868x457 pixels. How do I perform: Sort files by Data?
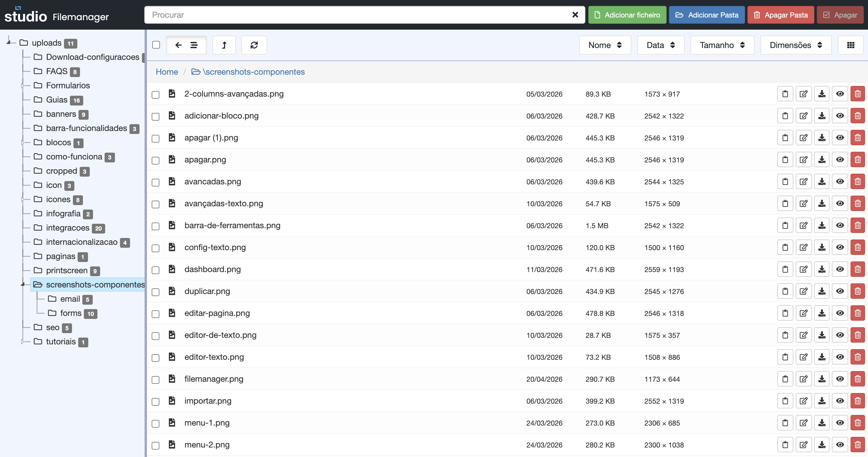click(660, 45)
